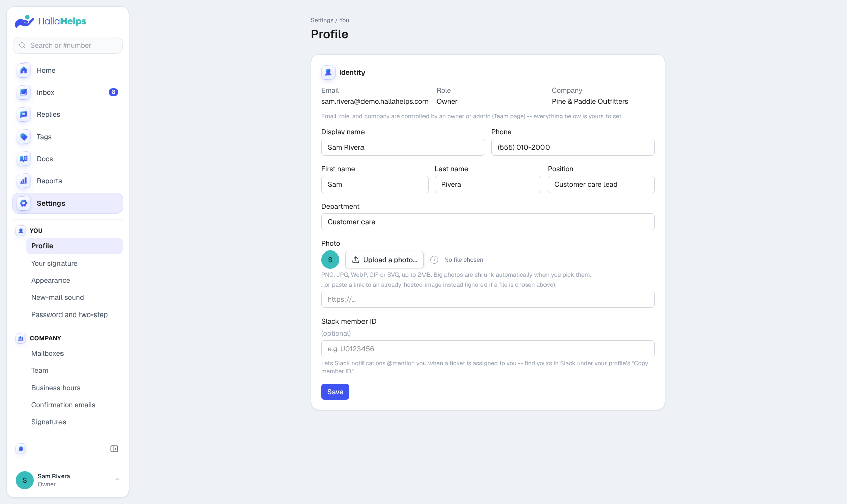847x504 pixels.
Task: Go to Appearance settings
Action: coord(74,280)
